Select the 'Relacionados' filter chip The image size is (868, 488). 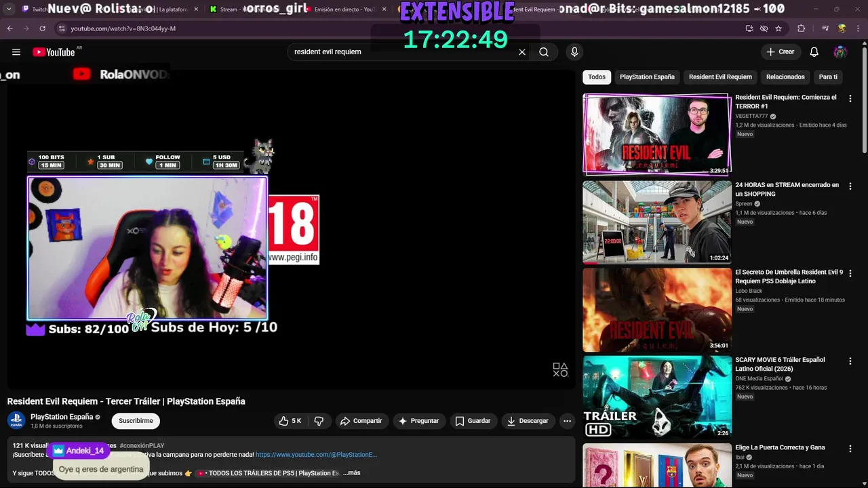(x=785, y=77)
